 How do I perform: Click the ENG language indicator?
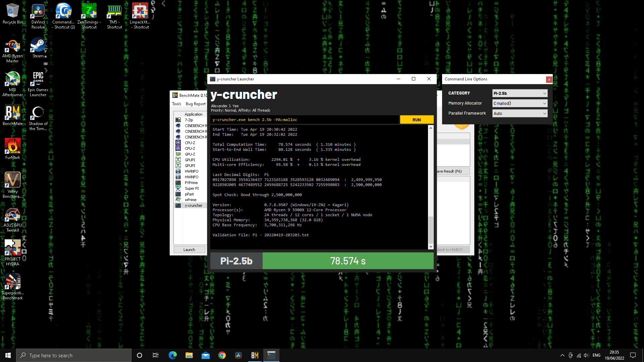[596, 355]
